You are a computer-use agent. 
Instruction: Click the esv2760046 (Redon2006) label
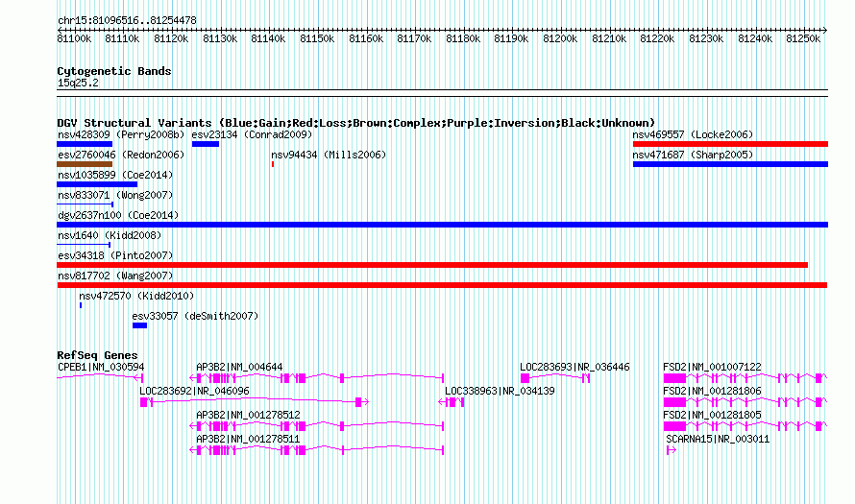(121, 155)
